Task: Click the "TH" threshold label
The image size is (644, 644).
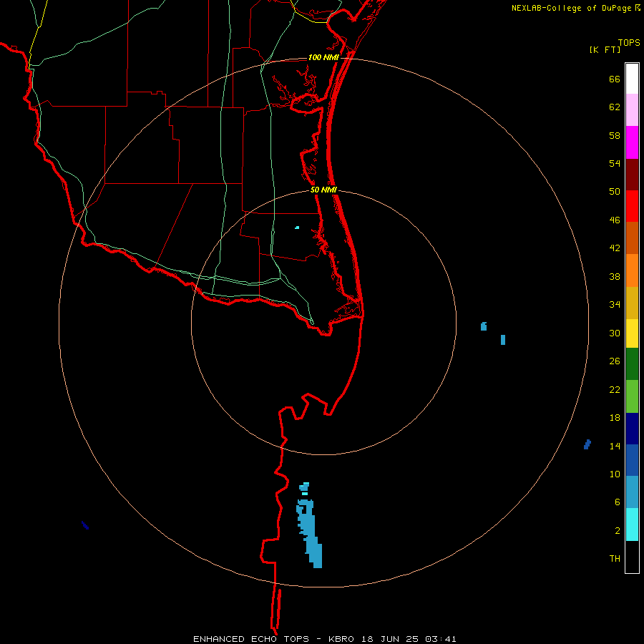Action: click(615, 559)
